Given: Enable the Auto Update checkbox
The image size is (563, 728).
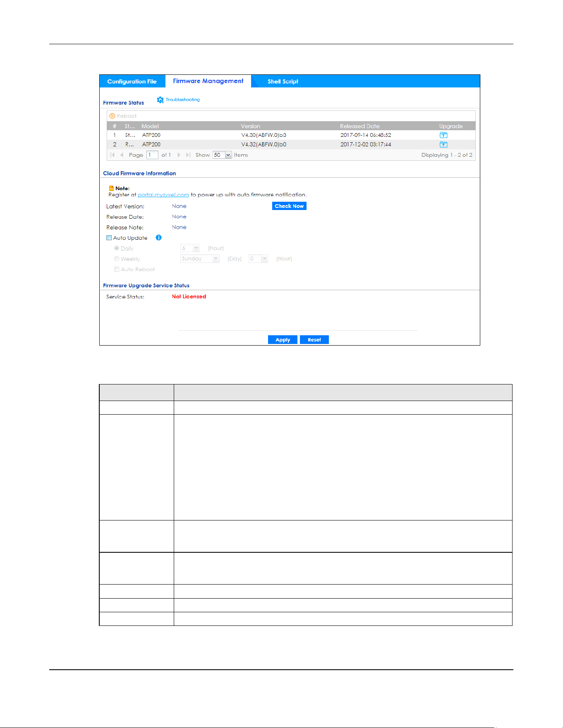Looking at the screenshot, I should tap(109, 238).
